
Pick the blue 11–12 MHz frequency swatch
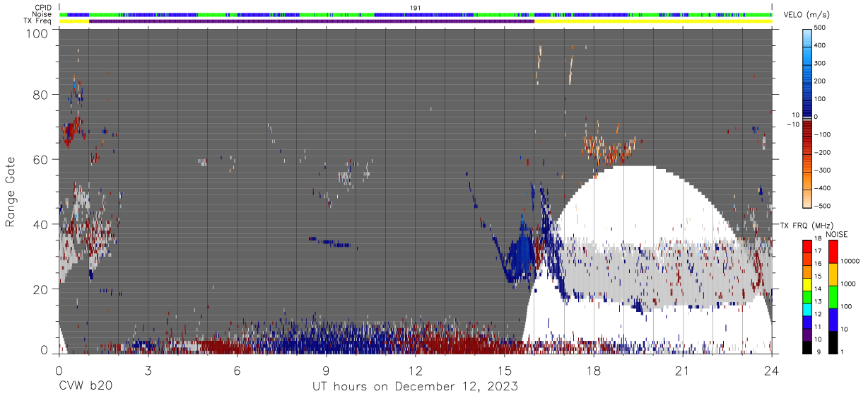click(807, 321)
